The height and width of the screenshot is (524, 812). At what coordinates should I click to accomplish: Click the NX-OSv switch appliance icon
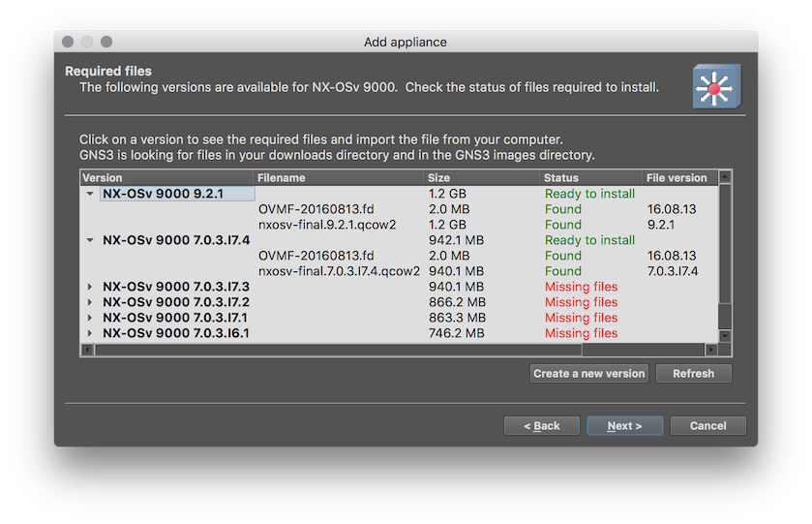(x=717, y=86)
